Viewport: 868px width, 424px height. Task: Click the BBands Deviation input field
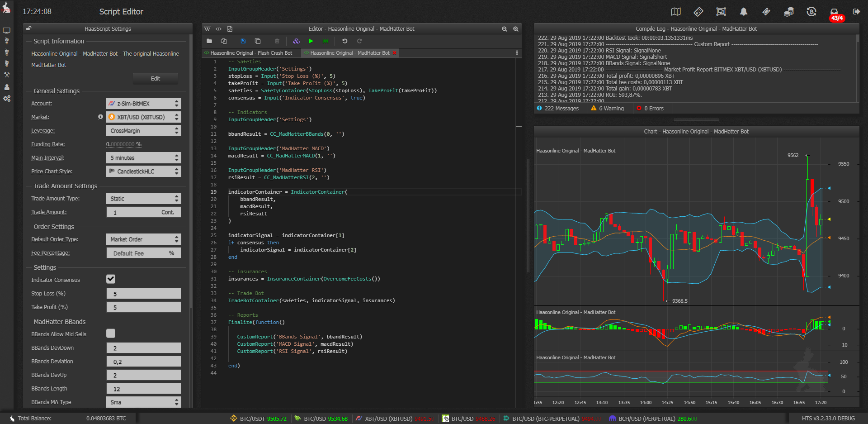tap(144, 362)
